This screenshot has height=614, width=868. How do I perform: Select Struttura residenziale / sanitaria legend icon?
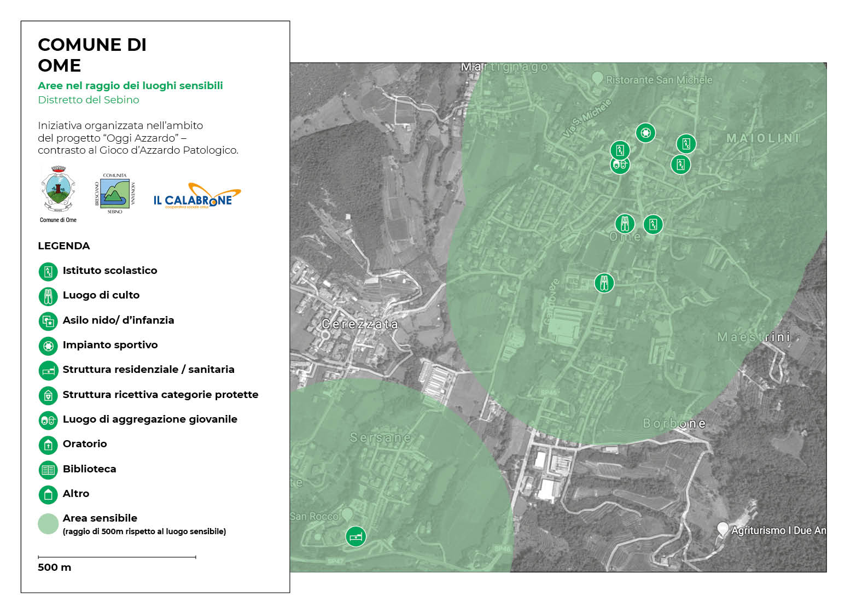coord(48,371)
